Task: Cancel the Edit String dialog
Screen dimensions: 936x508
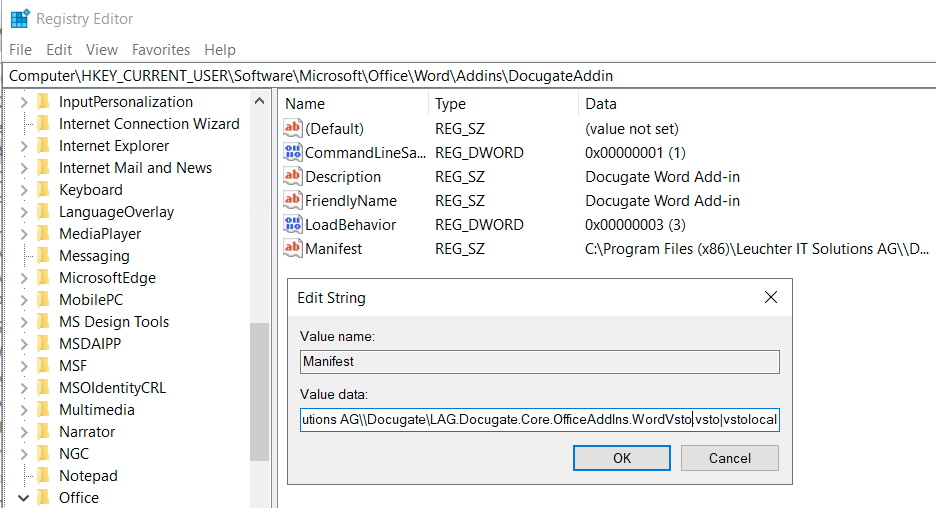Action: 729,458
